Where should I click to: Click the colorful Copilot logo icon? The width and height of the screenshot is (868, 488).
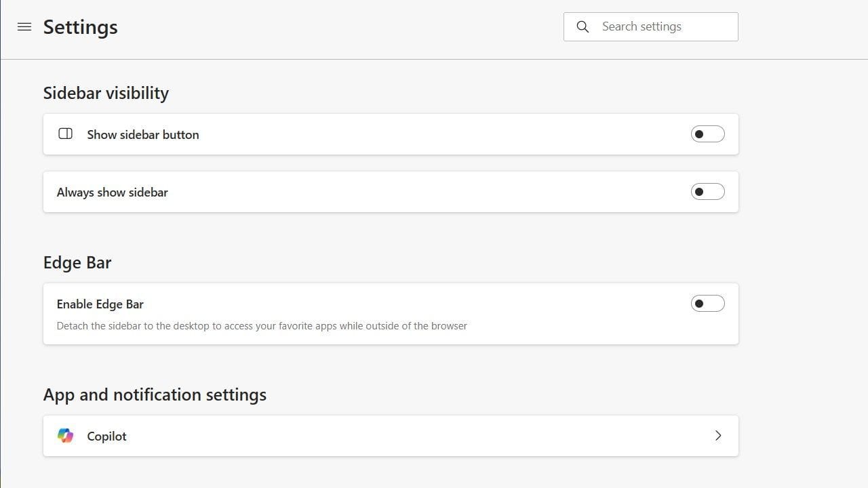pyautogui.click(x=66, y=436)
